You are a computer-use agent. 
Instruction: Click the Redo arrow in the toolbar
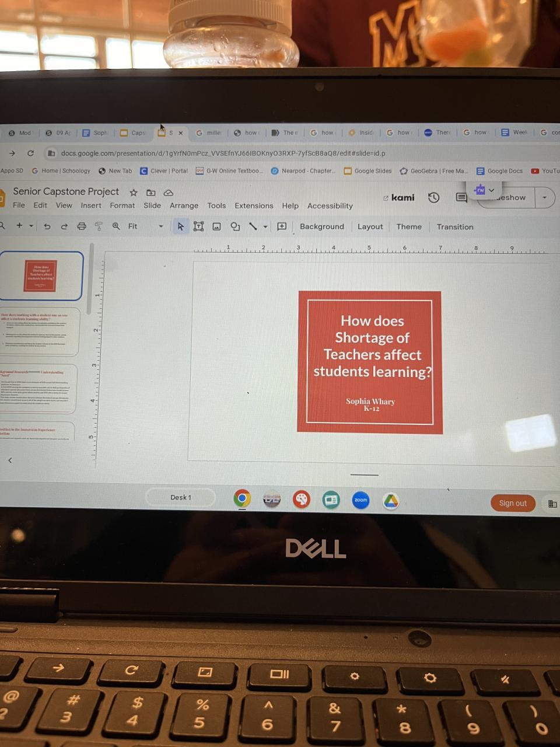pyautogui.click(x=64, y=226)
